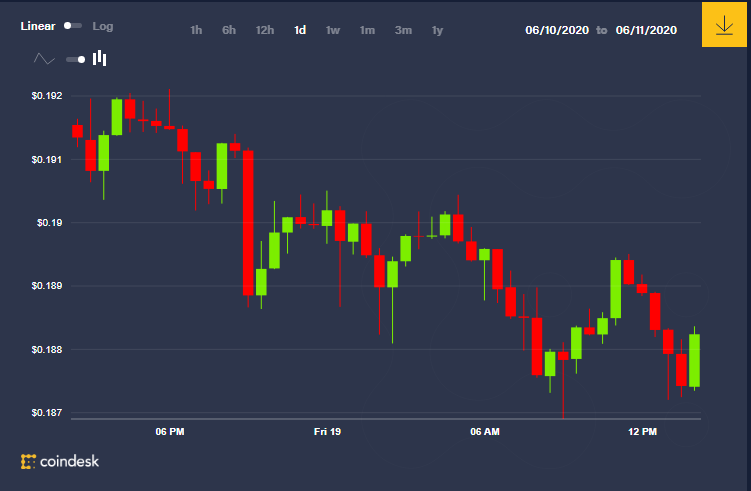The image size is (751, 491).
Task: Select the 1w time range
Action: [333, 30]
